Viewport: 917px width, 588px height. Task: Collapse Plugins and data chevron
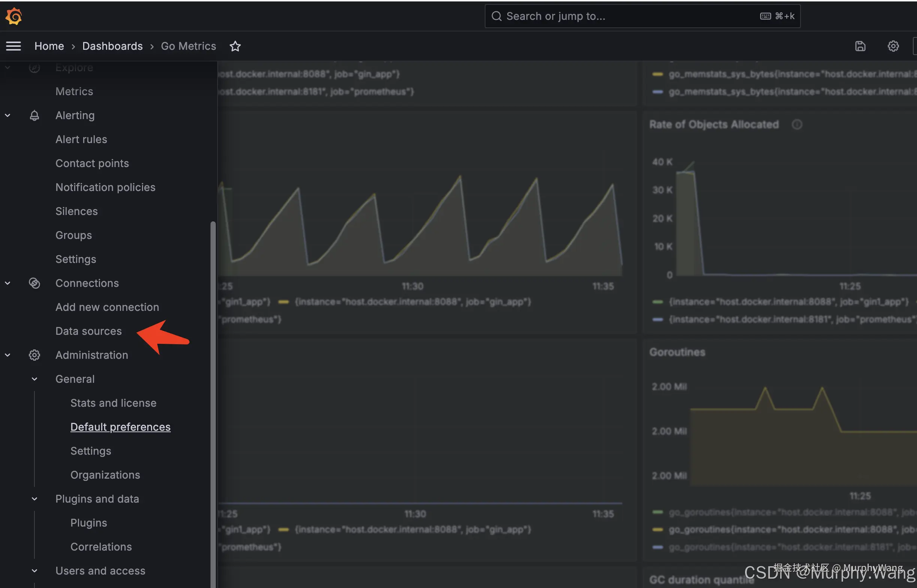tap(34, 499)
